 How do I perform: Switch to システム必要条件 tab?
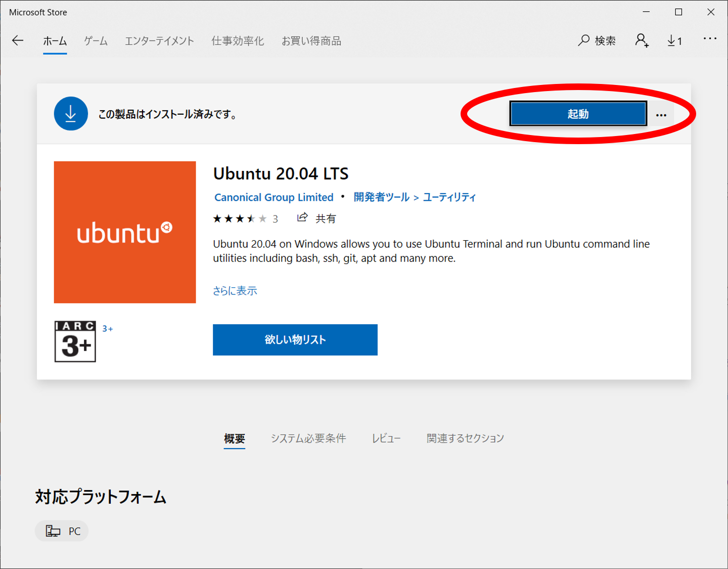coord(308,439)
